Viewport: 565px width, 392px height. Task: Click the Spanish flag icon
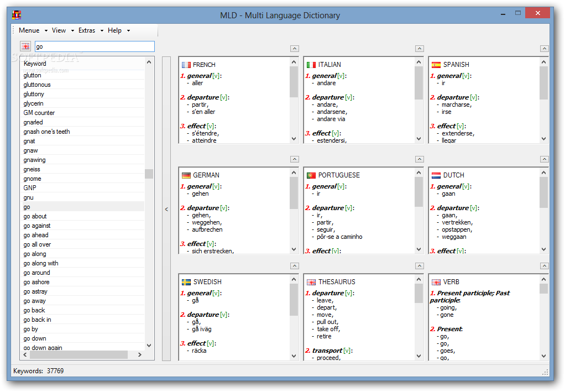(436, 65)
